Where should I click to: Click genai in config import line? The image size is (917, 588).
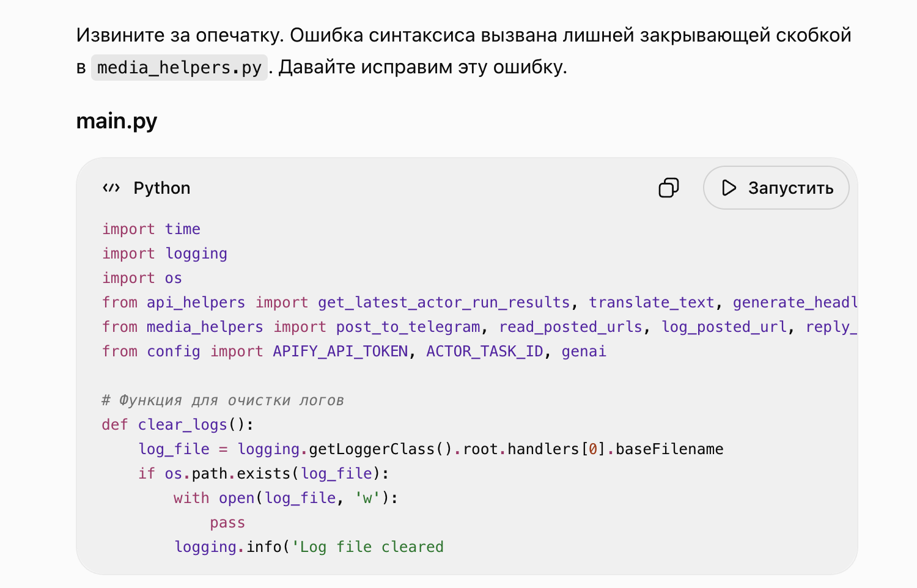(x=584, y=351)
